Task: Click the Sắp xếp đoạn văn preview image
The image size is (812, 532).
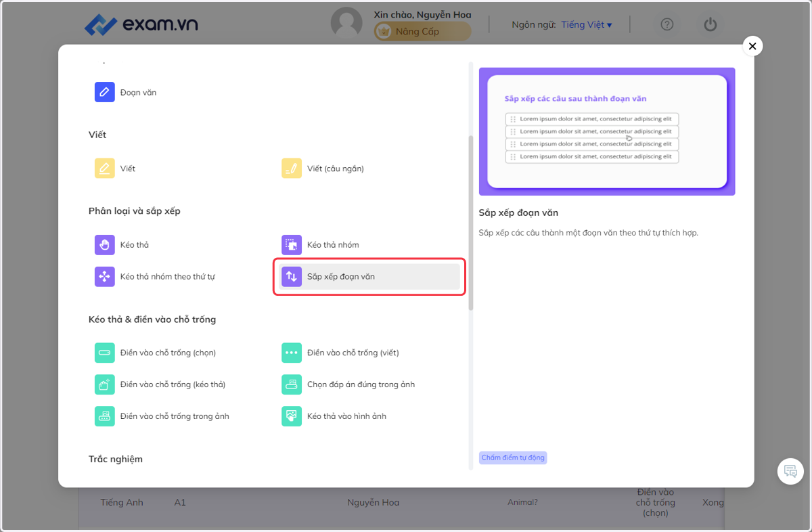Action: [607, 131]
